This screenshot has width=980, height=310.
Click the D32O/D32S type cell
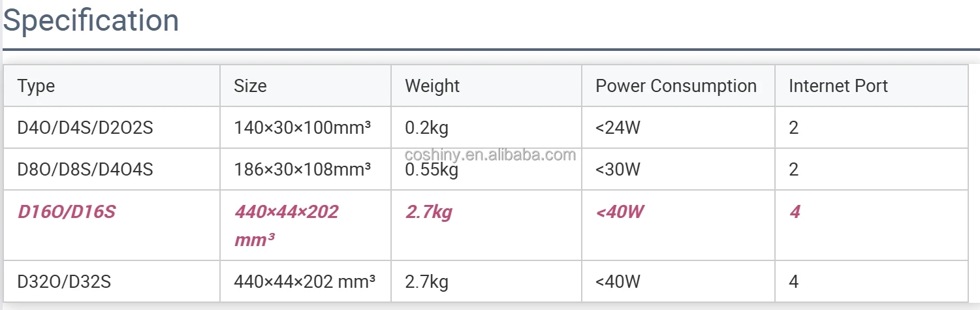coord(64,282)
